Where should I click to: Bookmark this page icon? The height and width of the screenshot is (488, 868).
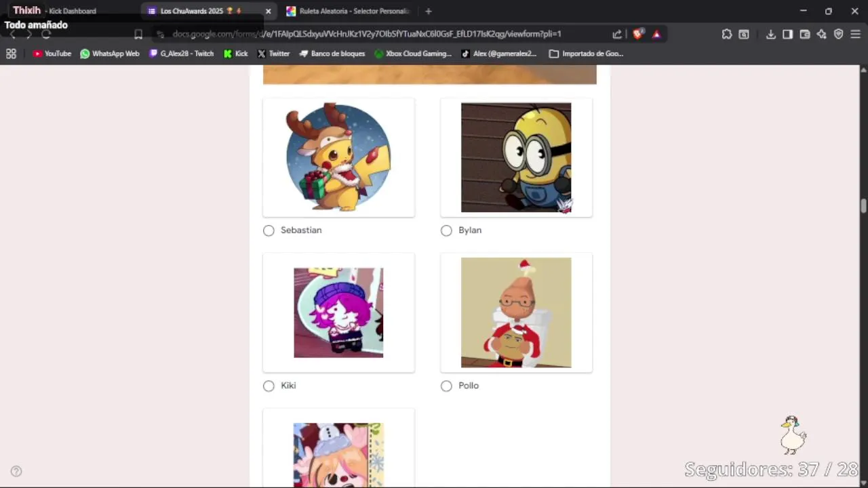coord(138,34)
